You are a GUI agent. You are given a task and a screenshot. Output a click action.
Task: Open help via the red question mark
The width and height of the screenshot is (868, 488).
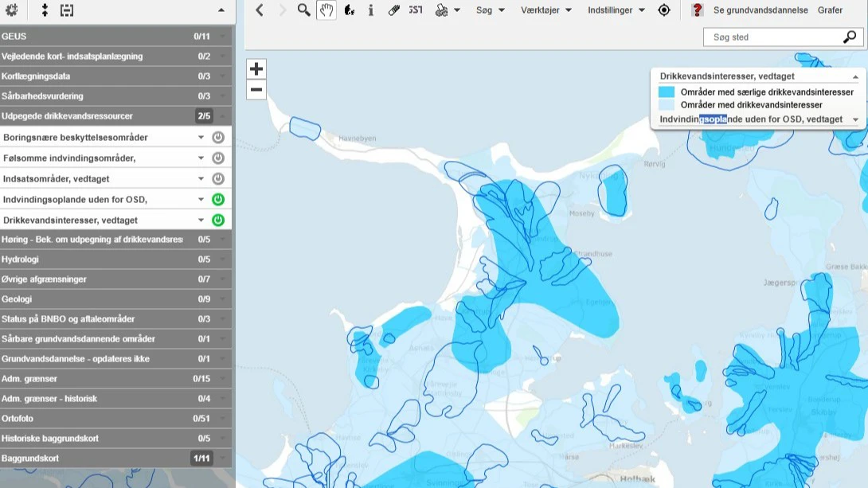click(697, 10)
